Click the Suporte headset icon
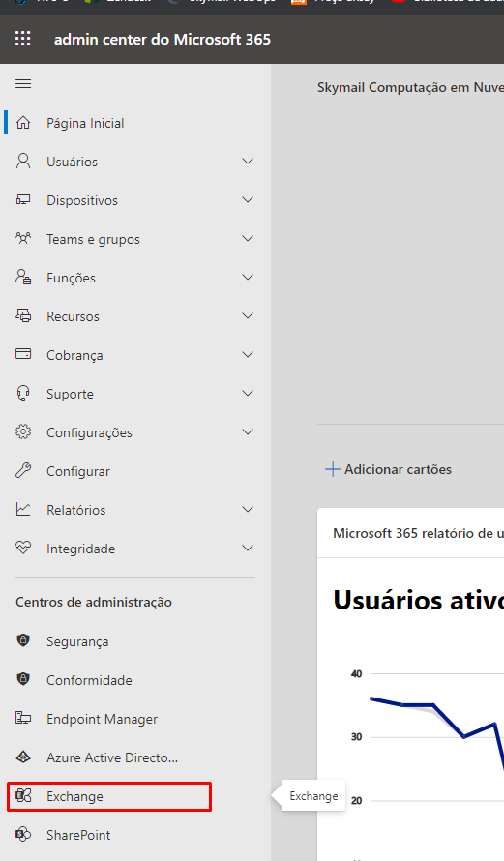The image size is (504, 861). [23, 393]
